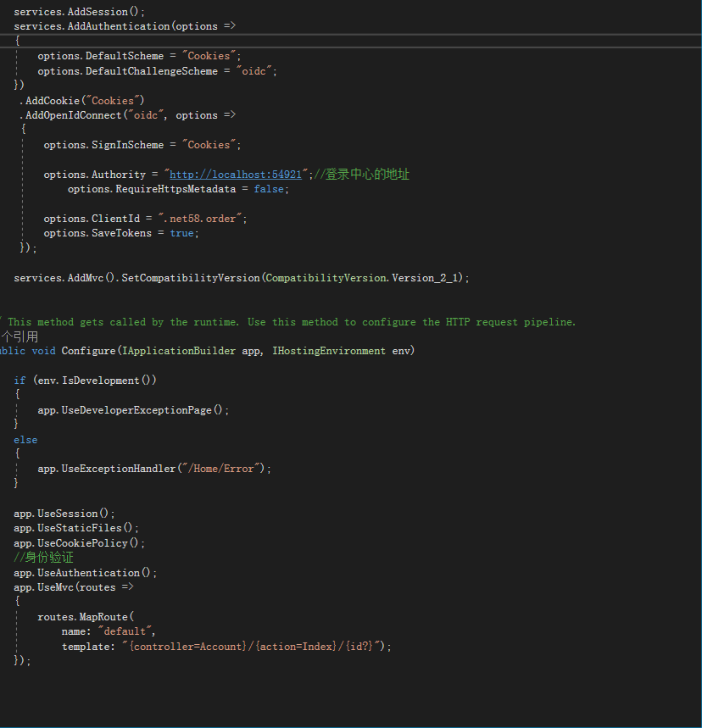Click the route template string with controller=Account

point(253,647)
